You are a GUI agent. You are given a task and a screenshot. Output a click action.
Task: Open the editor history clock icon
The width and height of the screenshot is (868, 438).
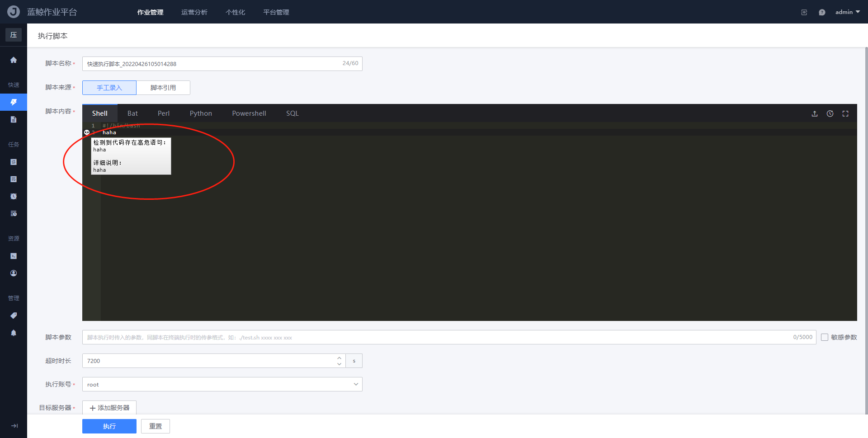[830, 114]
